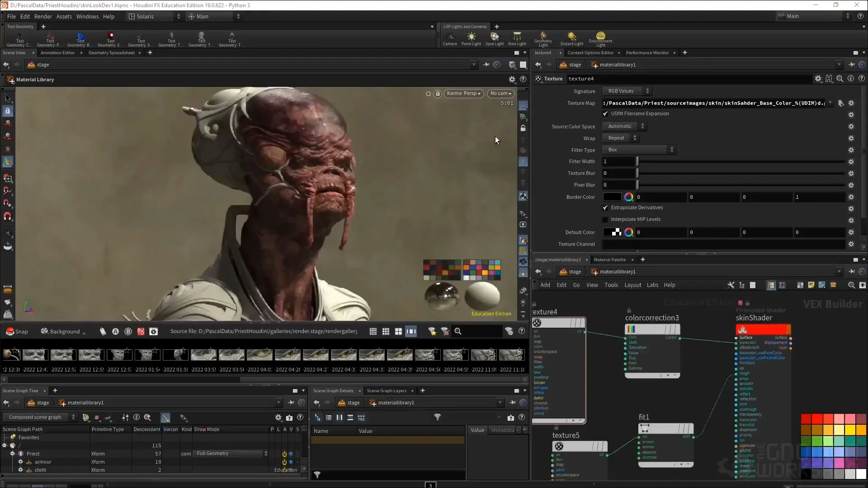Image resolution: width=868 pixels, height=488 pixels.
Task: Toggle Priest row visibility dot
Action: point(291,454)
